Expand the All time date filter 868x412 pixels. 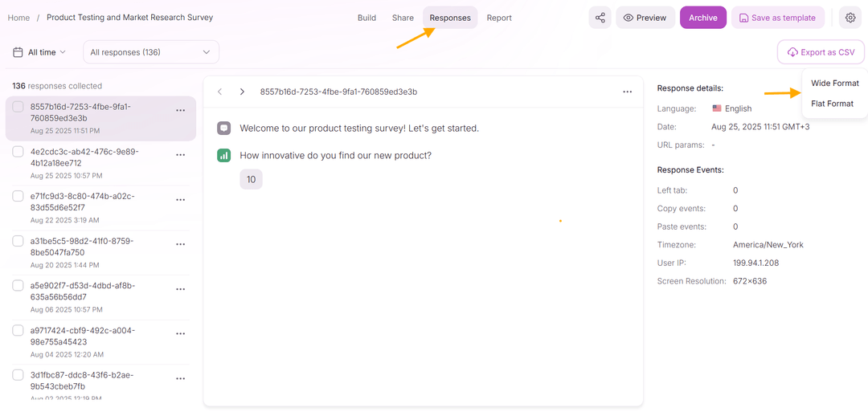pyautogui.click(x=39, y=52)
